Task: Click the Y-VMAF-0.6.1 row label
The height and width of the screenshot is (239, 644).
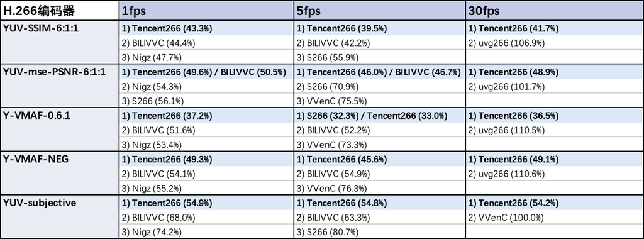Action: [x=60, y=130]
